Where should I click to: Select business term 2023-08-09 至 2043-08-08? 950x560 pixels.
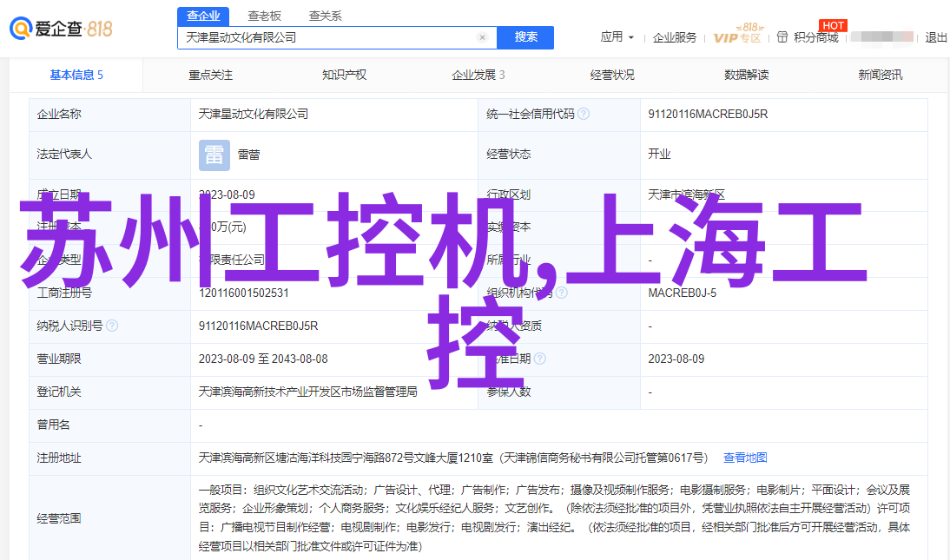click(263, 359)
